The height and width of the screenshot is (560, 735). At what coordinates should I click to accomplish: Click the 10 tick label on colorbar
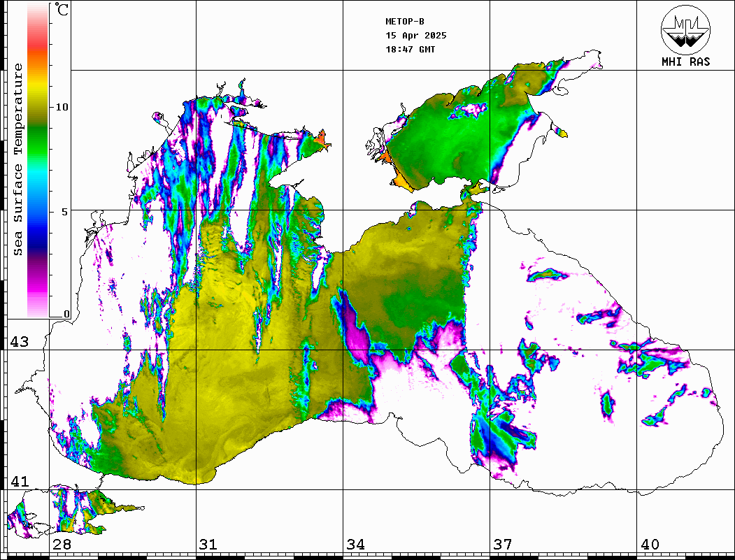coord(62,107)
